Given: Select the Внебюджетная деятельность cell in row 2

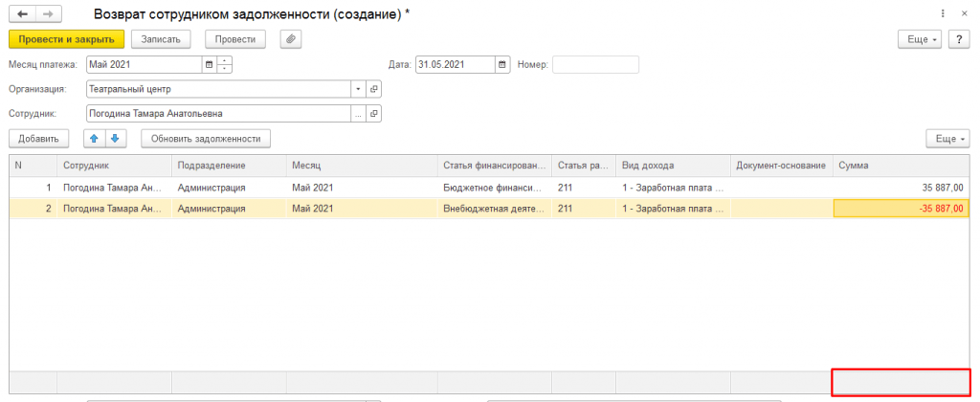Looking at the screenshot, I should [x=495, y=209].
